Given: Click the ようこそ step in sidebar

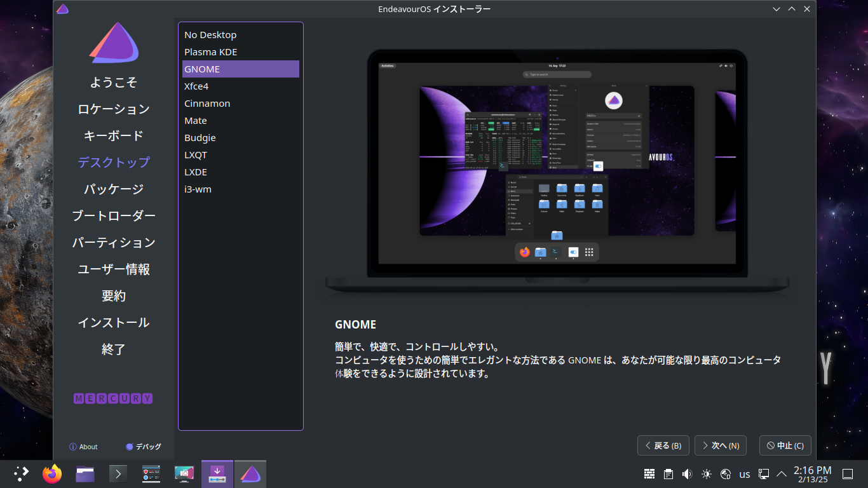Looking at the screenshot, I should click(x=114, y=83).
